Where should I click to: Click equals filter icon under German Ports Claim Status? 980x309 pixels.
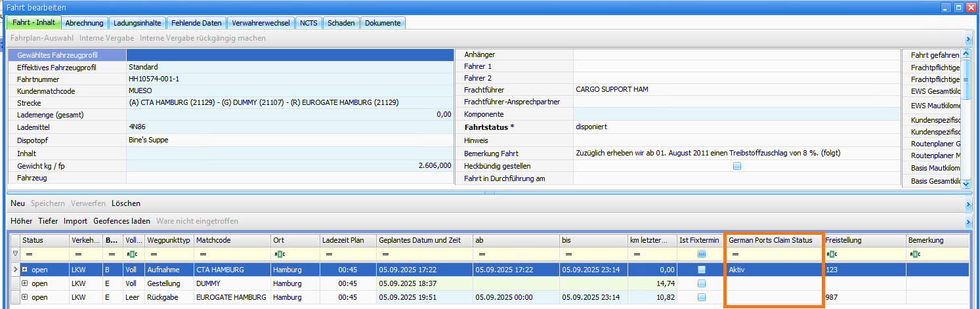[735, 254]
